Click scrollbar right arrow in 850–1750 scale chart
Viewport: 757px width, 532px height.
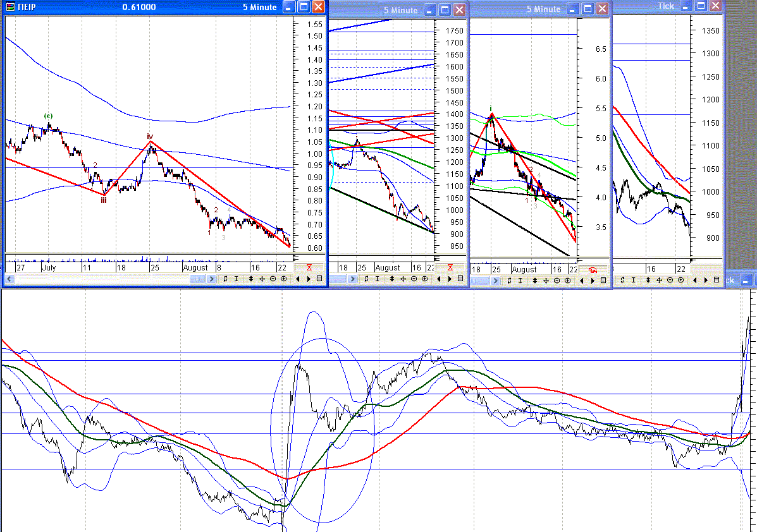(x=352, y=279)
